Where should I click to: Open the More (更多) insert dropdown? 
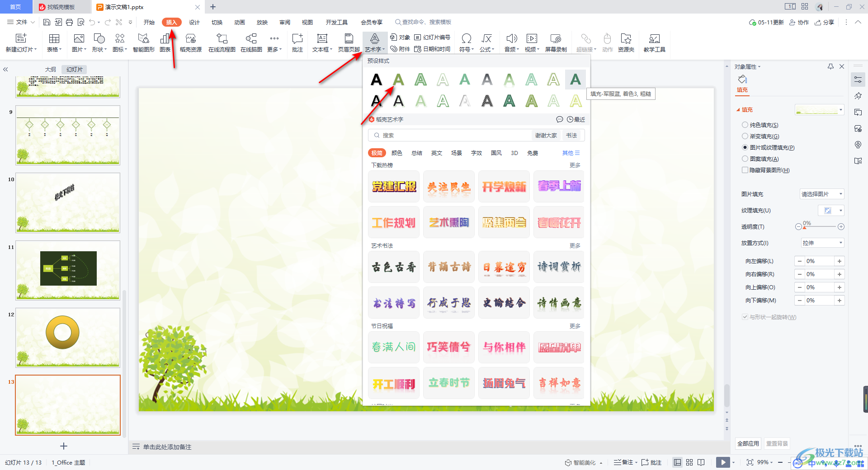click(x=274, y=43)
